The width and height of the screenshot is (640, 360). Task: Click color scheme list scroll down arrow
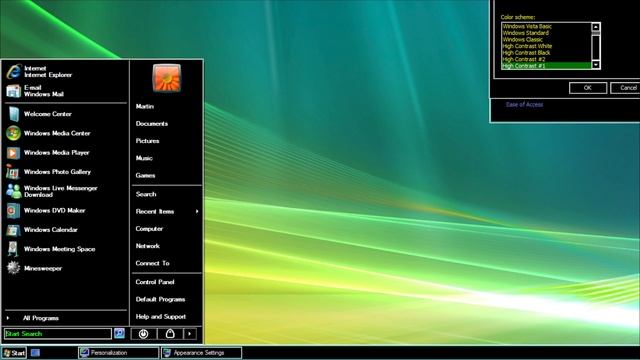pyautogui.click(x=596, y=64)
